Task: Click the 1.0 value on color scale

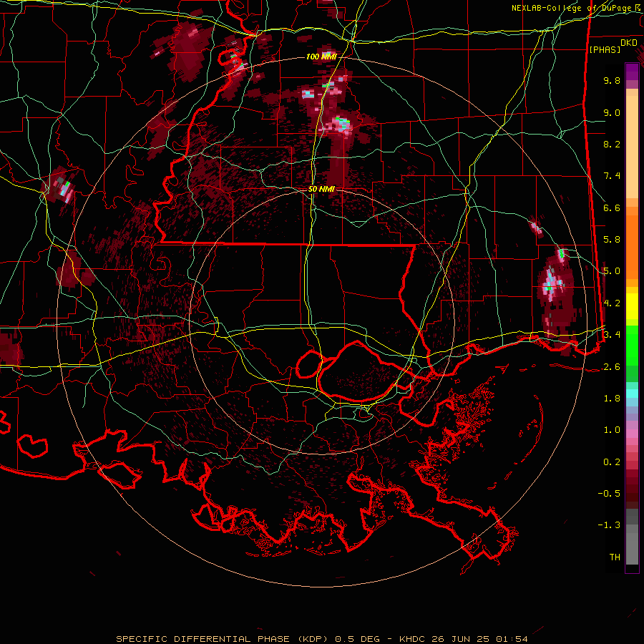Action: (x=612, y=430)
